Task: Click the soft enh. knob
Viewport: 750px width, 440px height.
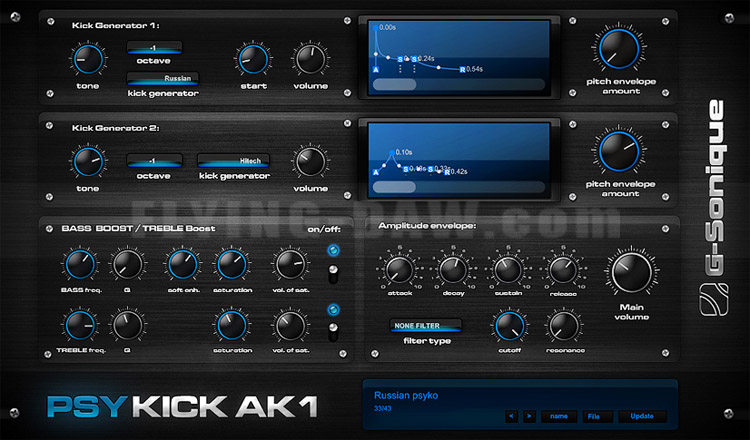Action: (x=183, y=264)
